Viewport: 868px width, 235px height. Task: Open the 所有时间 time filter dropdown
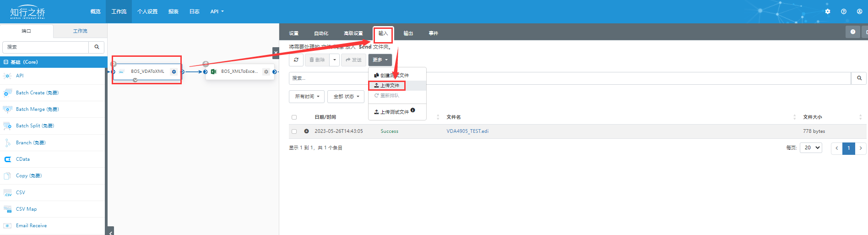pos(307,97)
